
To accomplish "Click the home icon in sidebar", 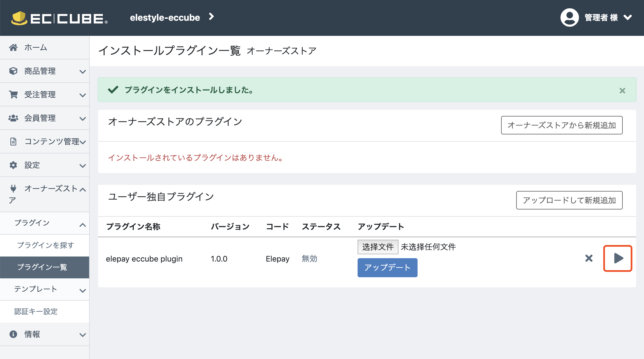I will point(13,48).
